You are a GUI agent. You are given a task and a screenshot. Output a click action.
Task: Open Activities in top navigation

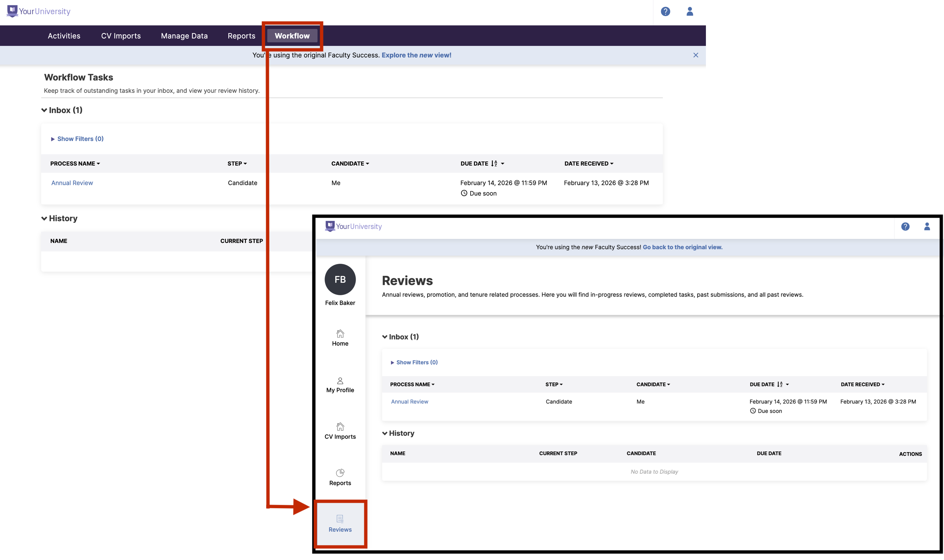click(64, 36)
